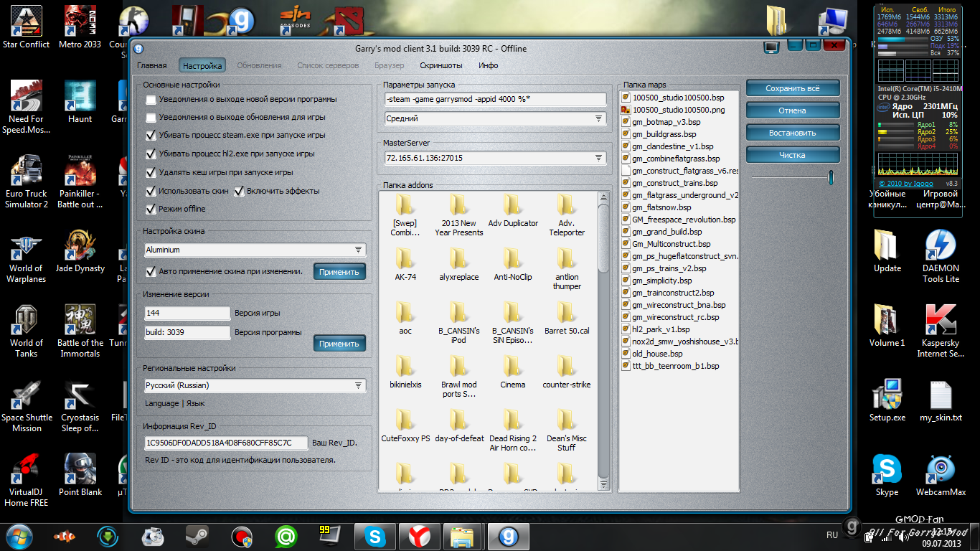Open the bikinielxis addon folder
980x551 pixels.
[405, 372]
